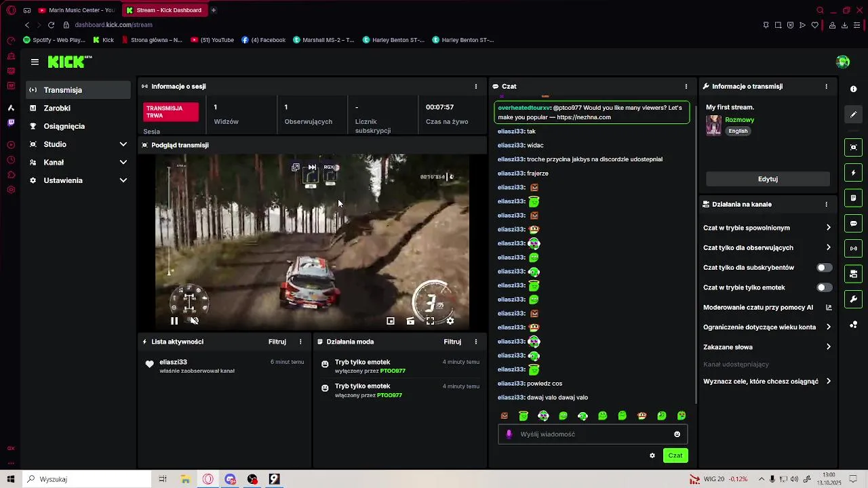868x488 pixels.
Task: Open nezhna.com link in chat
Action: tap(583, 117)
